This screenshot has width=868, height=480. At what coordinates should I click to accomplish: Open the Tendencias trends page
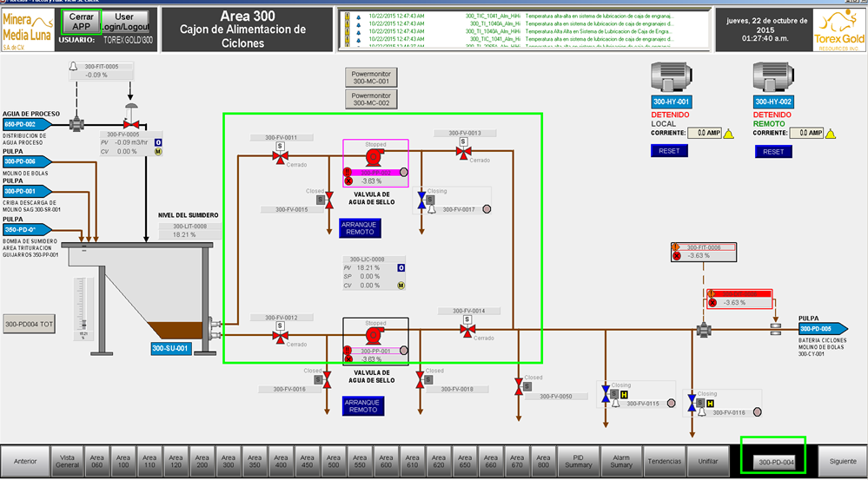[663, 461]
